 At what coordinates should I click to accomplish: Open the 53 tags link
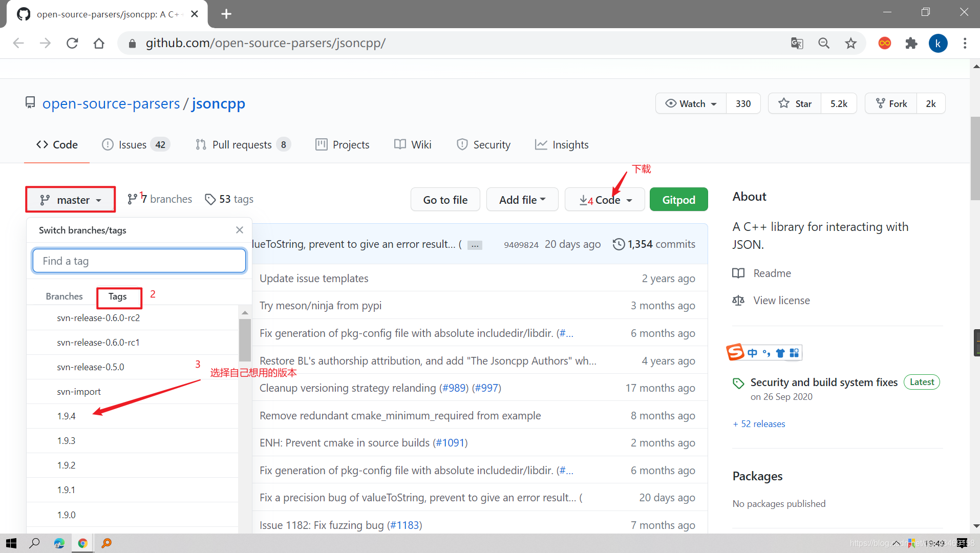tap(229, 199)
